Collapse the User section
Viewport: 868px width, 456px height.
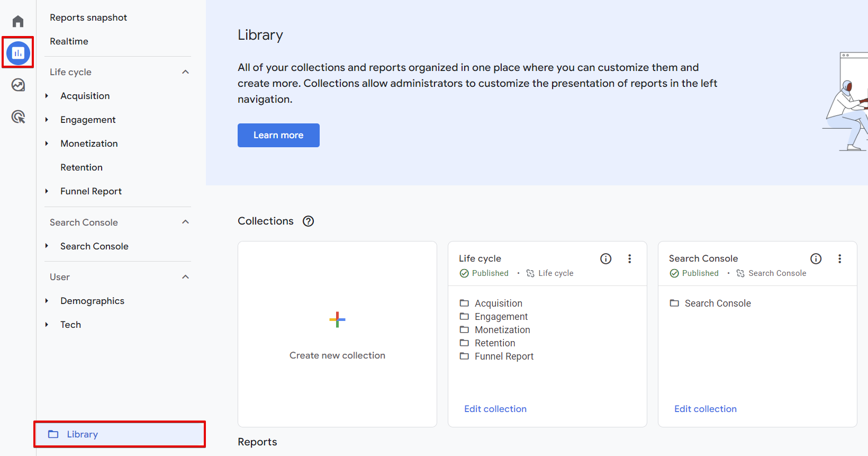(185, 277)
